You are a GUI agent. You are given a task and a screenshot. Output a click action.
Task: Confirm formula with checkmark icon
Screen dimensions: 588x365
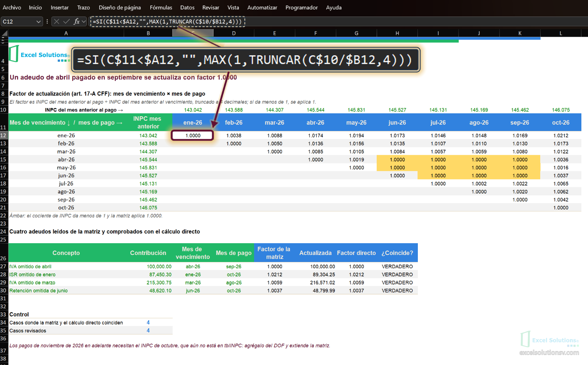[x=67, y=21]
